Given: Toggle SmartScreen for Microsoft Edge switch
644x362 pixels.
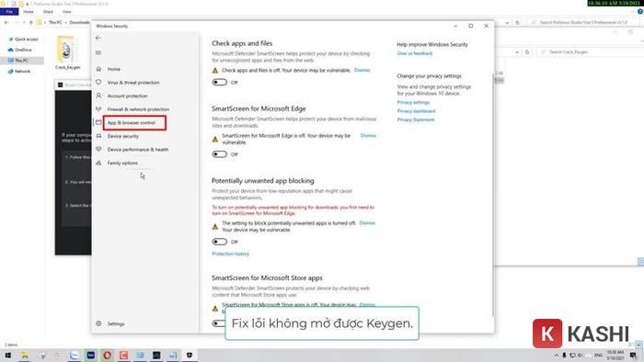Looking at the screenshot, I should (x=220, y=154).
